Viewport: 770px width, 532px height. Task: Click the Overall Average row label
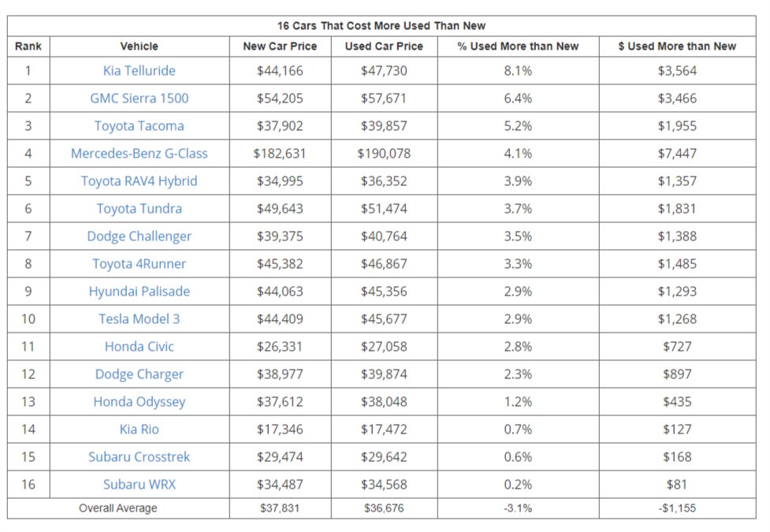pyautogui.click(x=118, y=508)
